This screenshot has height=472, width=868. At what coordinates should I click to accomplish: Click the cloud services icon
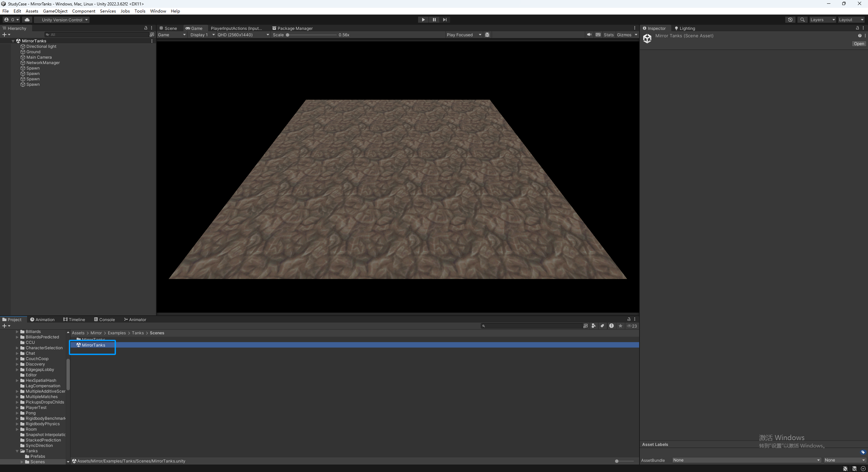[x=27, y=20]
